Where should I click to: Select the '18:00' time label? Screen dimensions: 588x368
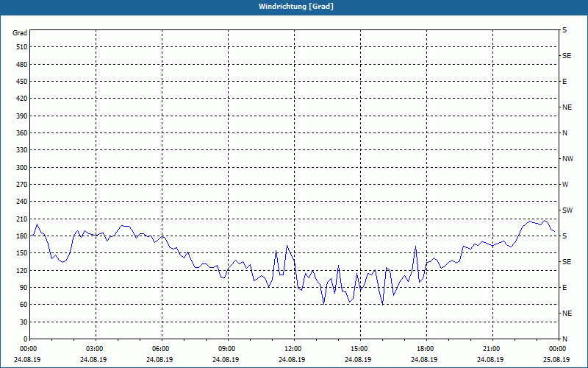point(426,349)
